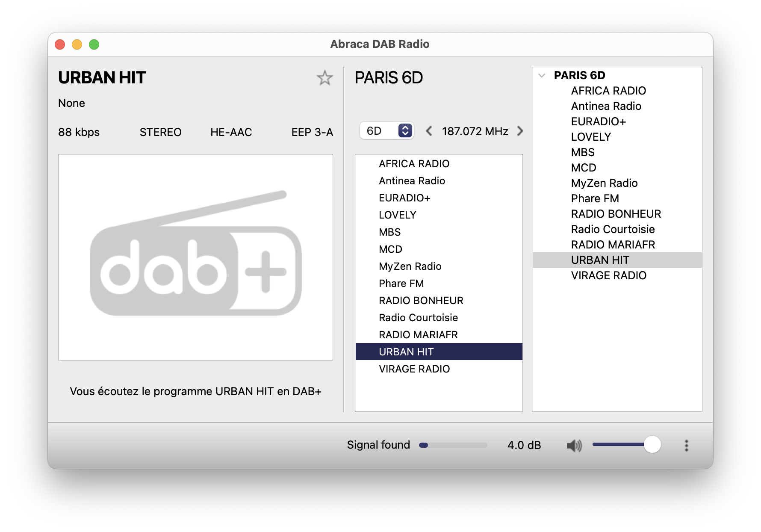Image resolution: width=761 pixels, height=532 pixels.
Task: Select AFRICA RADIO in the service list
Action: click(439, 164)
